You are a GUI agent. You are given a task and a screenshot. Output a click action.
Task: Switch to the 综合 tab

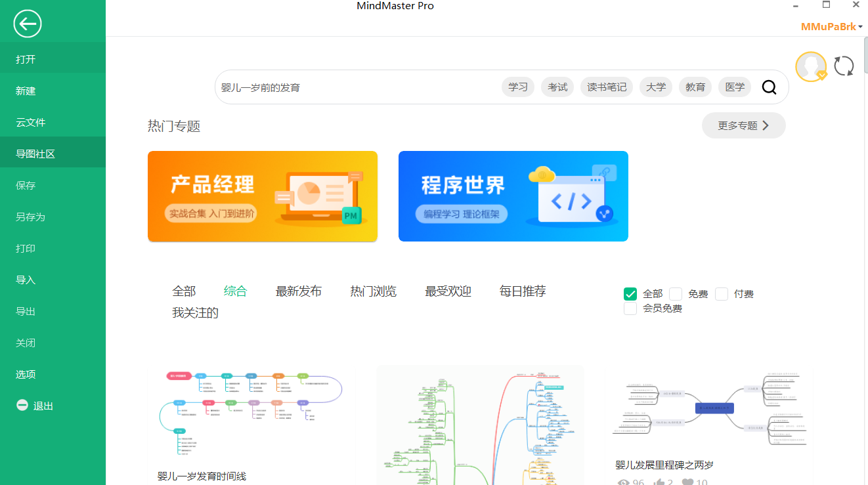[x=235, y=291]
